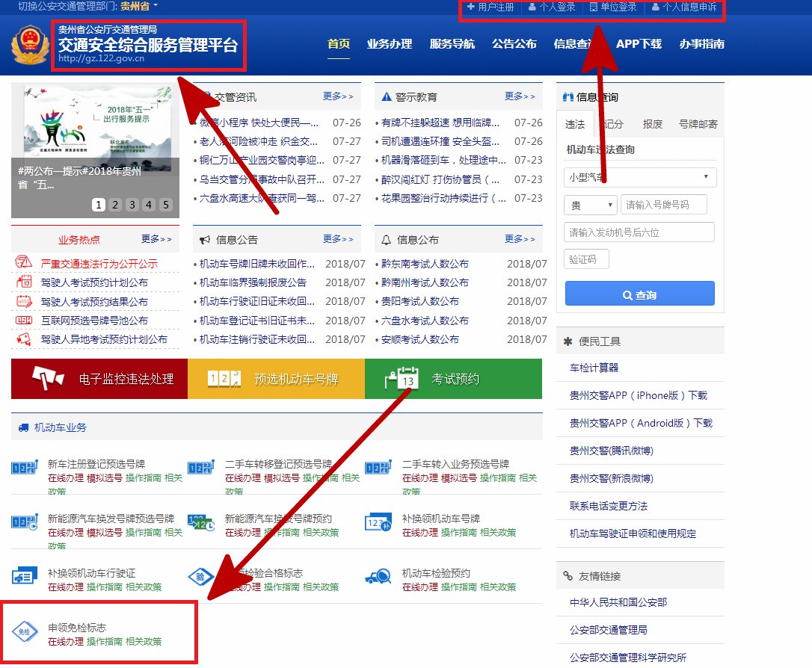The height and width of the screenshot is (668, 812).
Task: Open the 车检计算器 tool link
Action: click(x=594, y=368)
